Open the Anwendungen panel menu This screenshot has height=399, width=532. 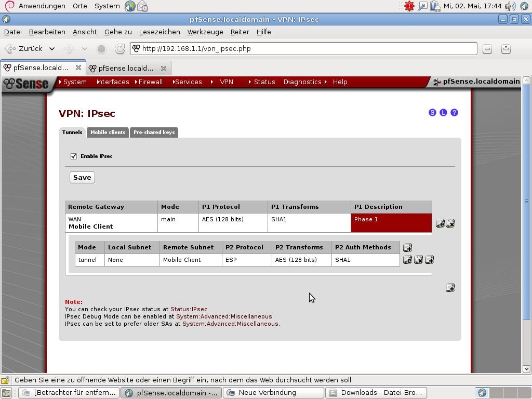pyautogui.click(x=42, y=6)
